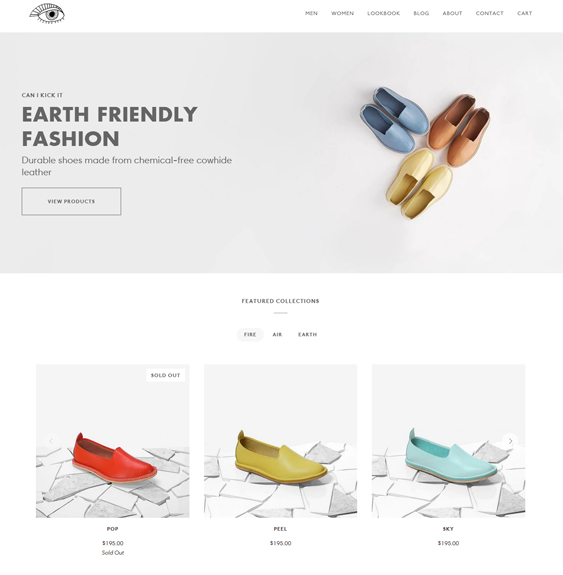Viewport: 563px width, 575px height.
Task: Select the FIRE collection tab
Action: [250, 334]
